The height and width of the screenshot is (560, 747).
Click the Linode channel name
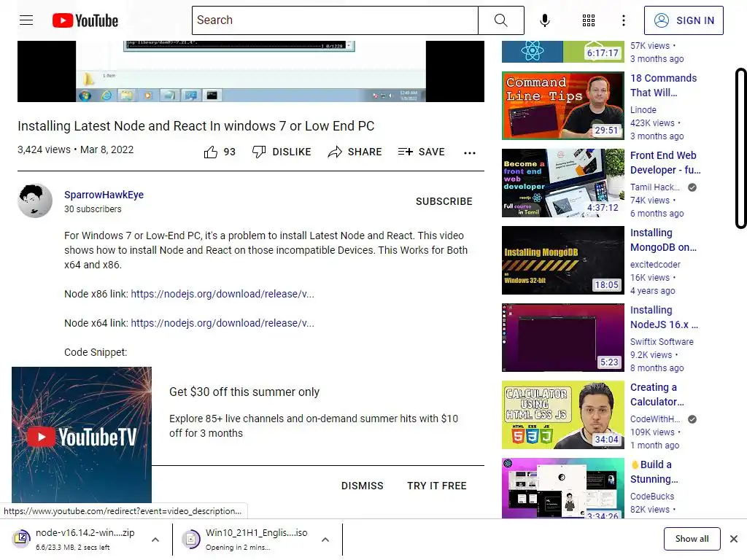[643, 110]
